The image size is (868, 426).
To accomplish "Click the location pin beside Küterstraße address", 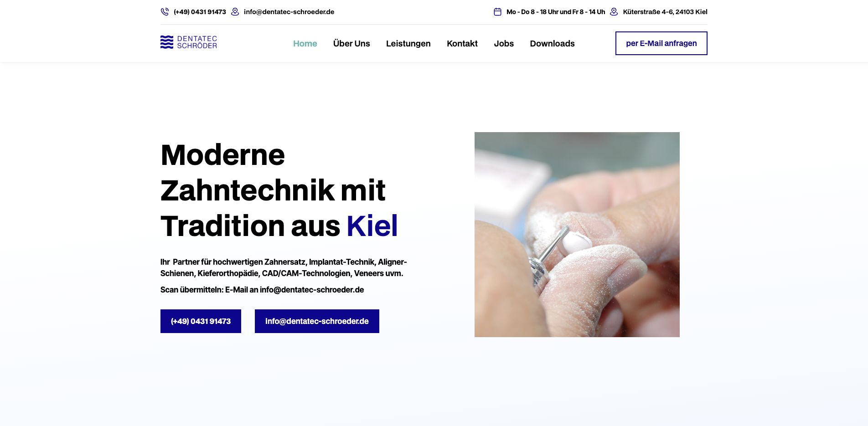I will coord(614,12).
